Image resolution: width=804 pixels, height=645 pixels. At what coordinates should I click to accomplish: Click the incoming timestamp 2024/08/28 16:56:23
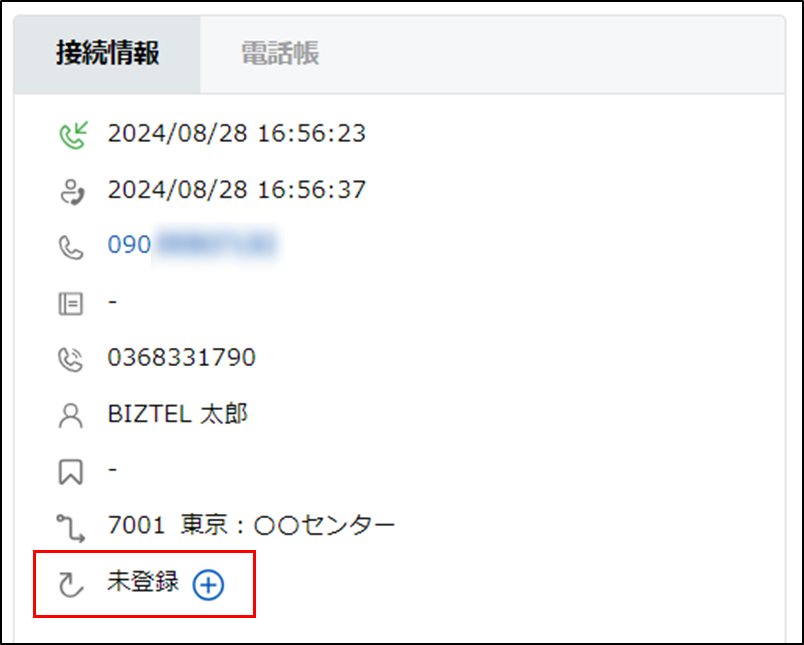point(236,133)
